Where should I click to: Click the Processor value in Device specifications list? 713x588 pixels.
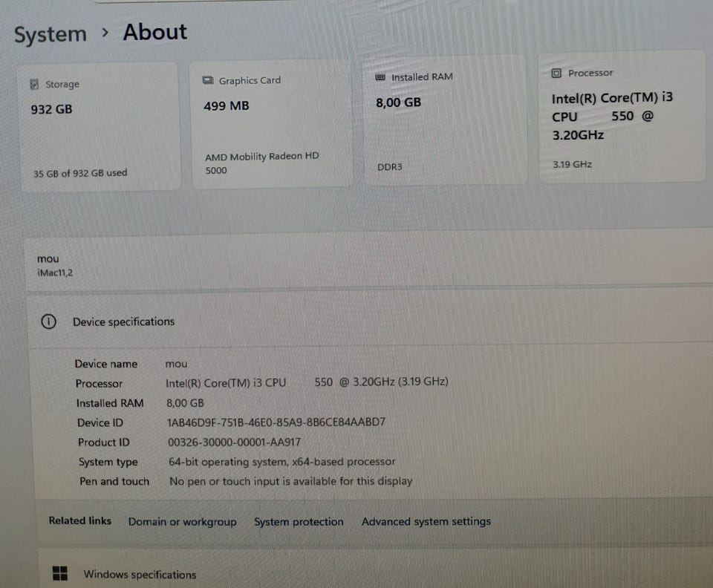coord(307,382)
